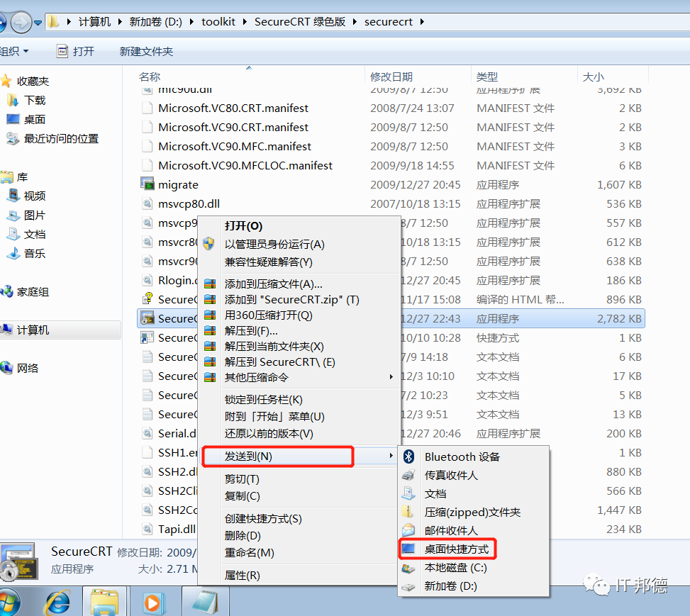This screenshot has width=690, height=616.
Task: Expand arrow after toolkit in address bar
Action: pos(245,21)
